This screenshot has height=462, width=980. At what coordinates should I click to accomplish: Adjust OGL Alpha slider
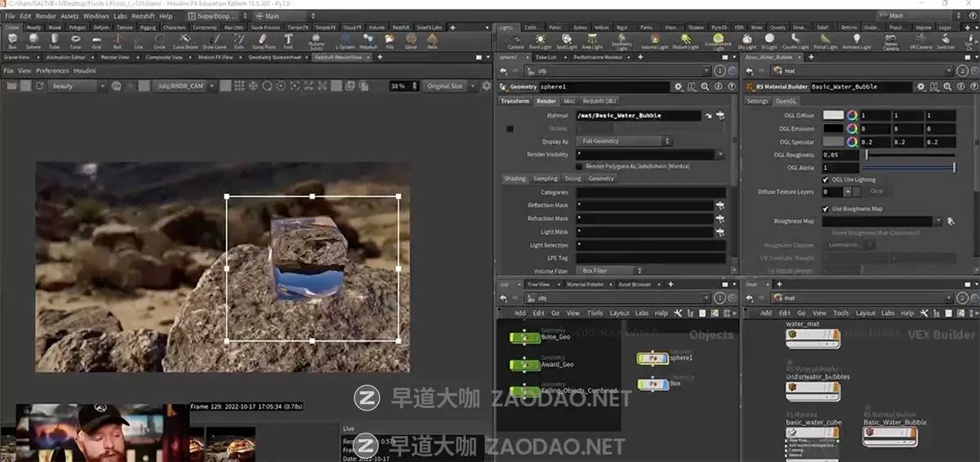(x=910, y=167)
